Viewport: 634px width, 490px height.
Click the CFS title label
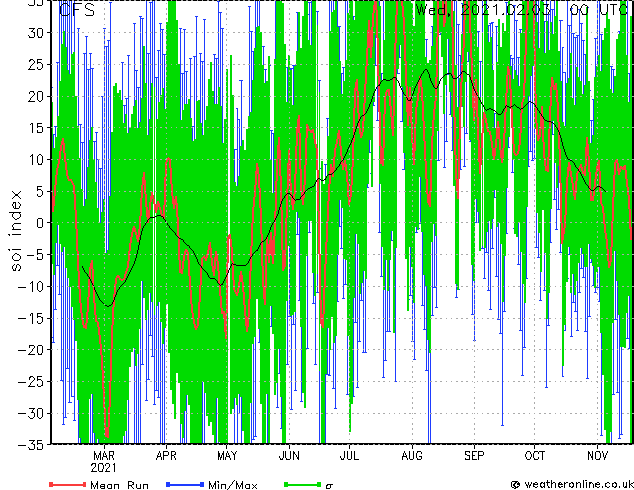(x=77, y=10)
